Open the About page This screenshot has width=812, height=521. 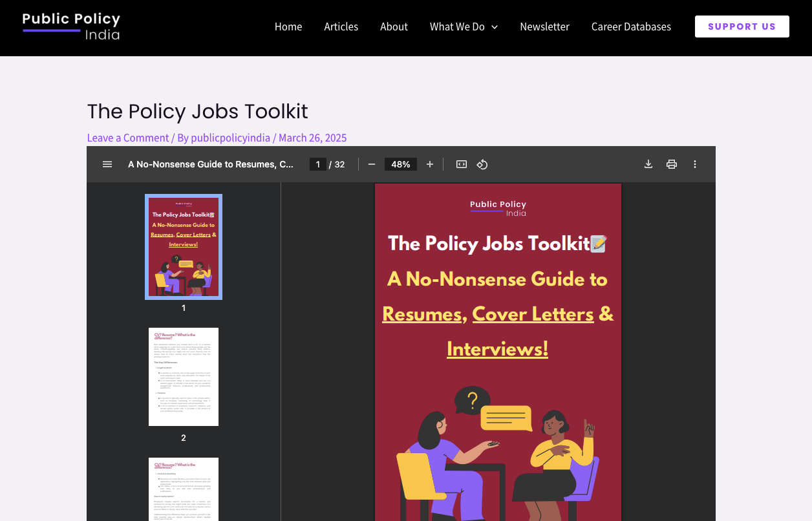pos(394,27)
